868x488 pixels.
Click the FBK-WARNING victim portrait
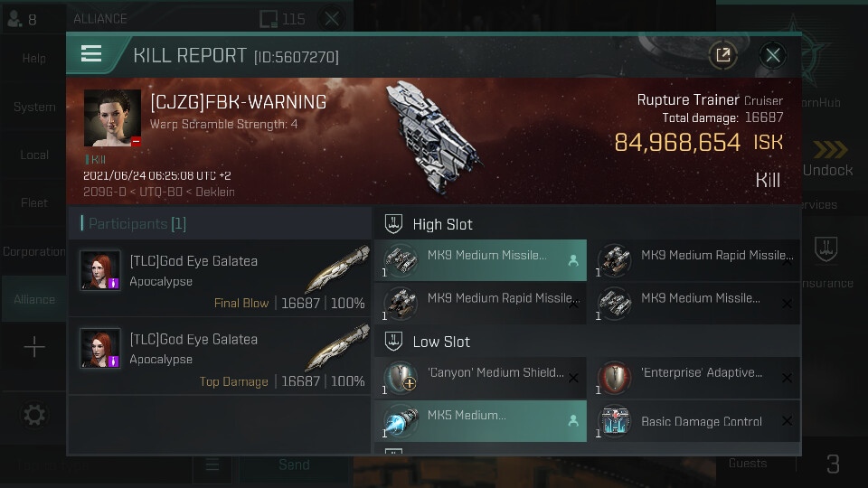tap(112, 117)
